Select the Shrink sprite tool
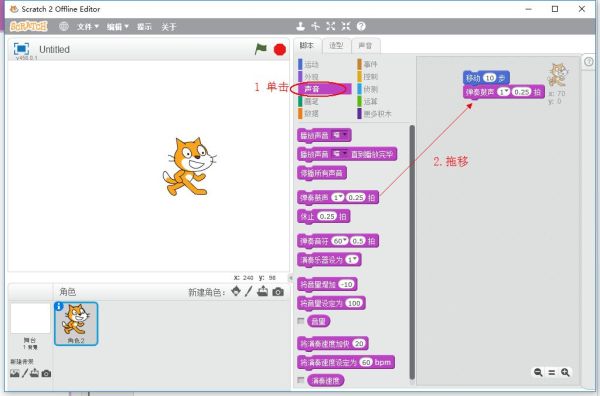This screenshot has width=600, height=396. point(346,26)
